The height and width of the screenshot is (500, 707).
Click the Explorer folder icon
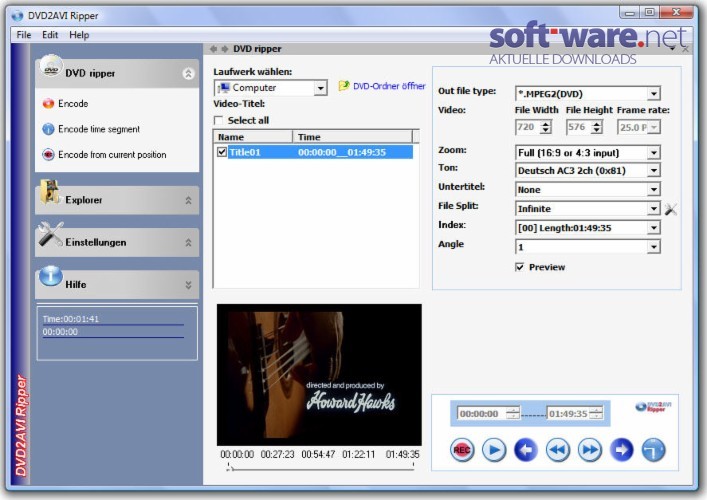(50, 193)
